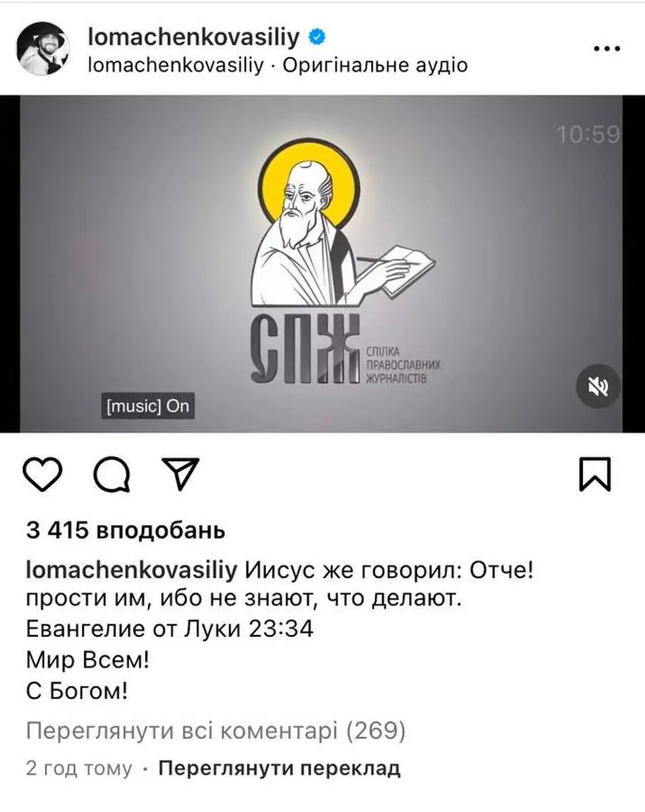Unmute the video with the speaker icon
Image resolution: width=645 pixels, height=812 pixels.
pyautogui.click(x=598, y=386)
